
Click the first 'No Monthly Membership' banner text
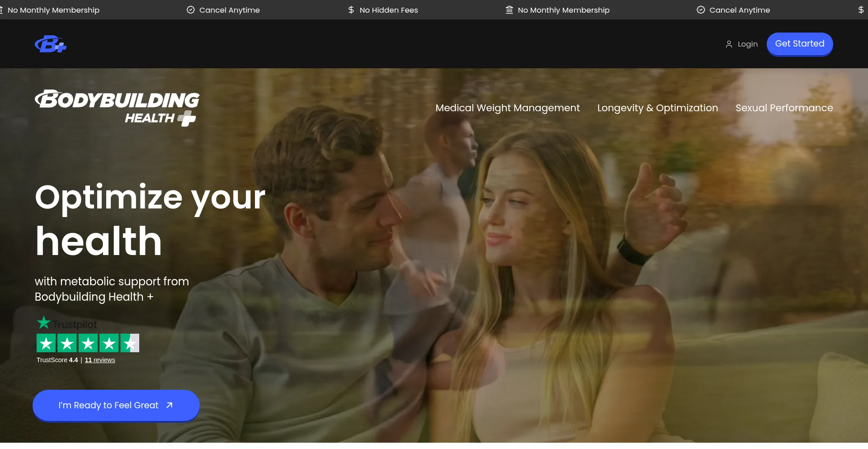tap(53, 10)
